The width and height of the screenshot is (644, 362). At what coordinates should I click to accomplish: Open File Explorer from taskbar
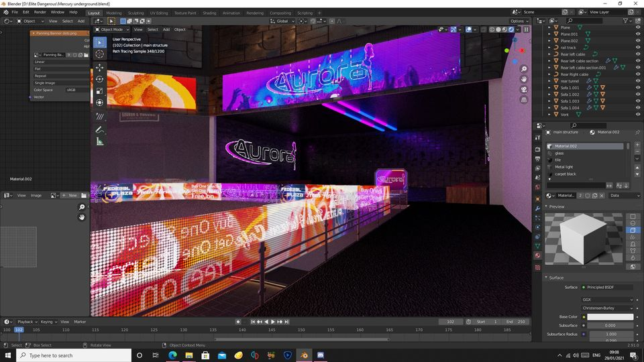pyautogui.click(x=189, y=355)
